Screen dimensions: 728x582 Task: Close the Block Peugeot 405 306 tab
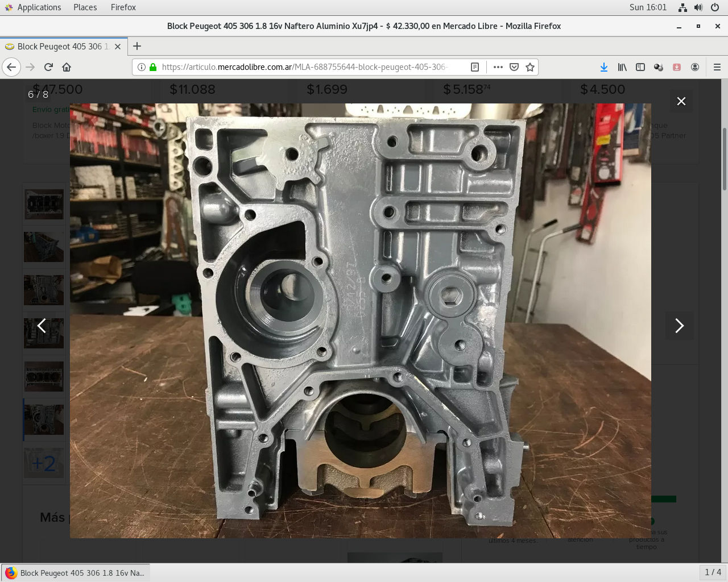pyautogui.click(x=118, y=47)
